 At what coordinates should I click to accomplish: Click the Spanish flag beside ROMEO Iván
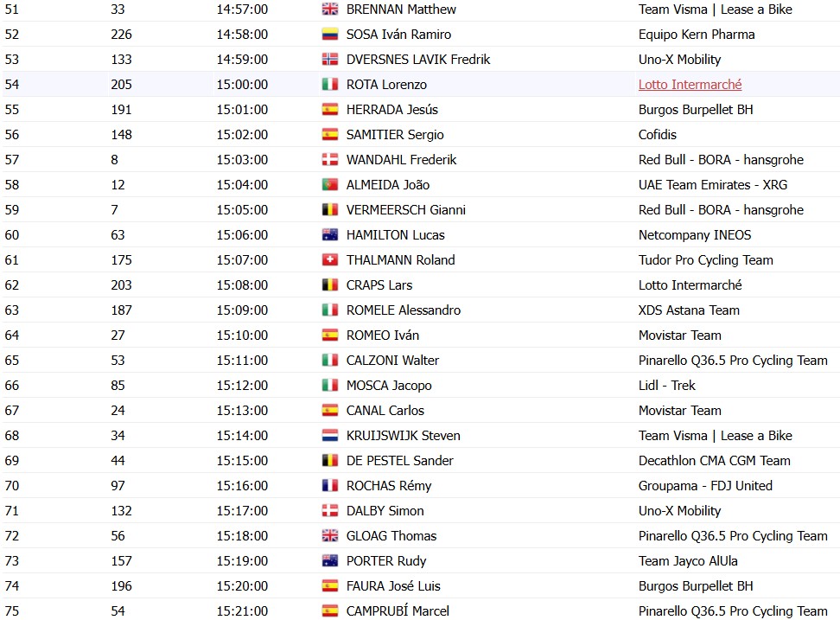tap(330, 336)
